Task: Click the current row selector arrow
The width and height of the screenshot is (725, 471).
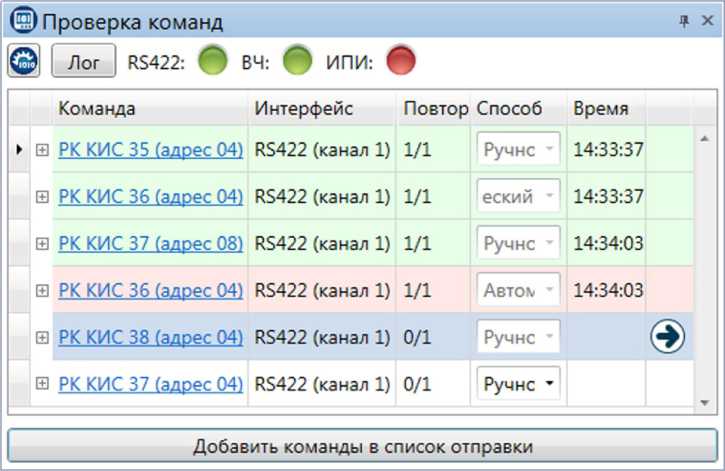Action: pos(19,149)
